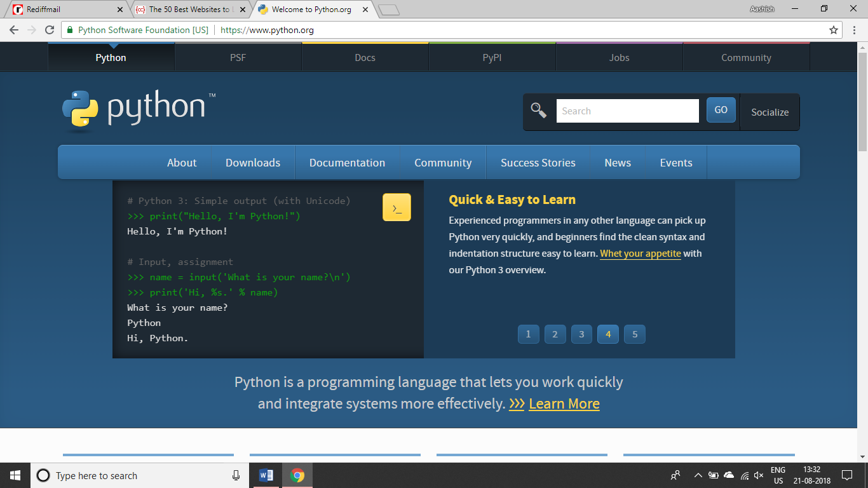Go to slide 2 of carousel
868x488 pixels.
555,334
